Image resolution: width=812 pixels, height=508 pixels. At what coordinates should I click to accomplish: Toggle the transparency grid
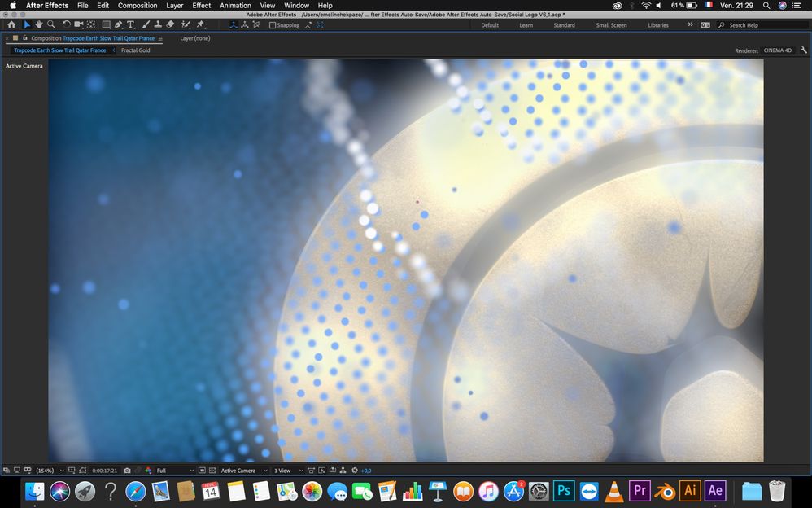click(212, 471)
